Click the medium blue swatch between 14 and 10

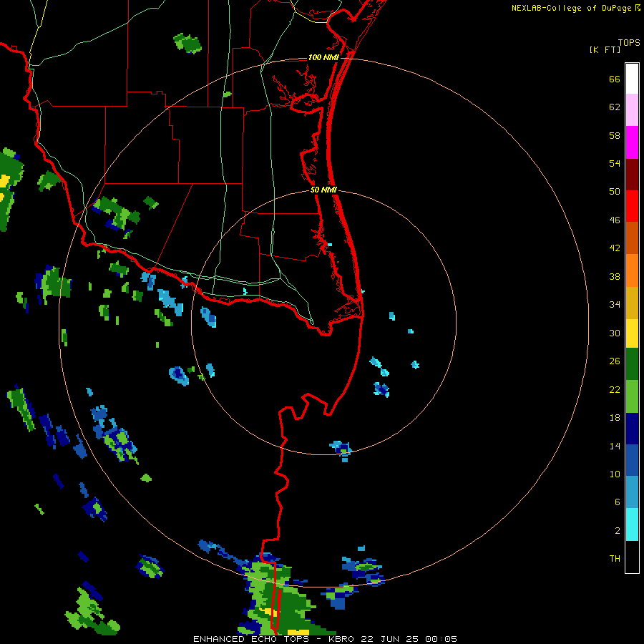(x=632, y=460)
